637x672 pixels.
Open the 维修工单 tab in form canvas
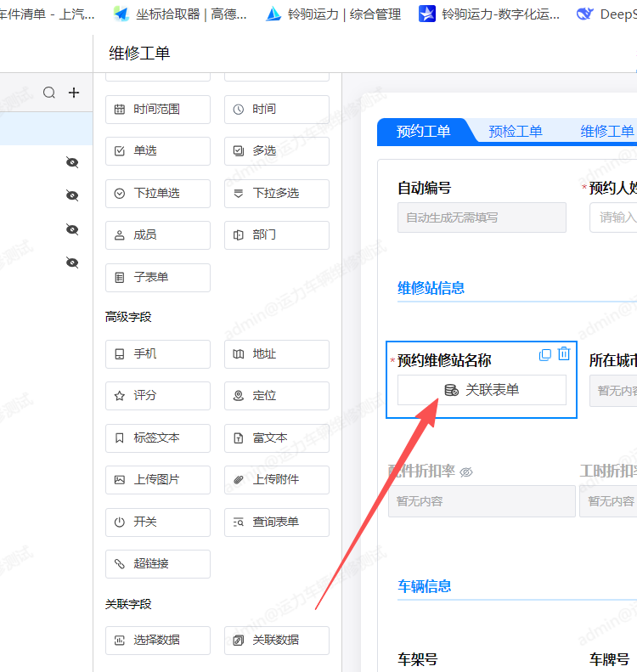point(606,132)
